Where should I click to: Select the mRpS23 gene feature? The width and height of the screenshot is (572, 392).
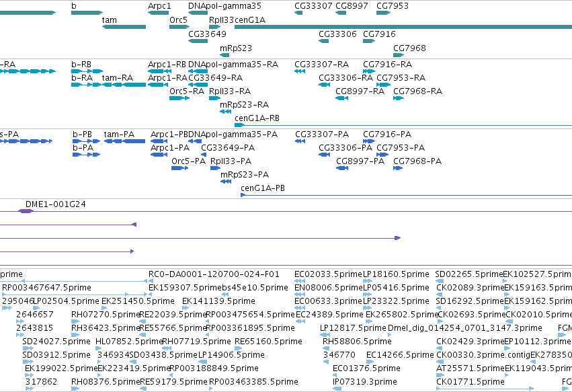click(x=224, y=55)
